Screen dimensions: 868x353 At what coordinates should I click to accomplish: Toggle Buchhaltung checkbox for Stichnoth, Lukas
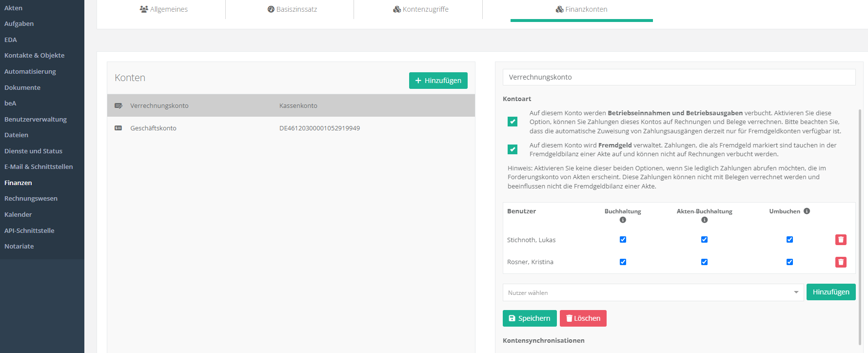click(623, 240)
